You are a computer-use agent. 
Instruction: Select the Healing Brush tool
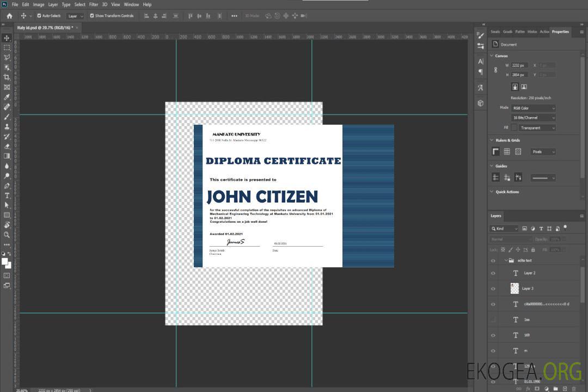coord(7,107)
